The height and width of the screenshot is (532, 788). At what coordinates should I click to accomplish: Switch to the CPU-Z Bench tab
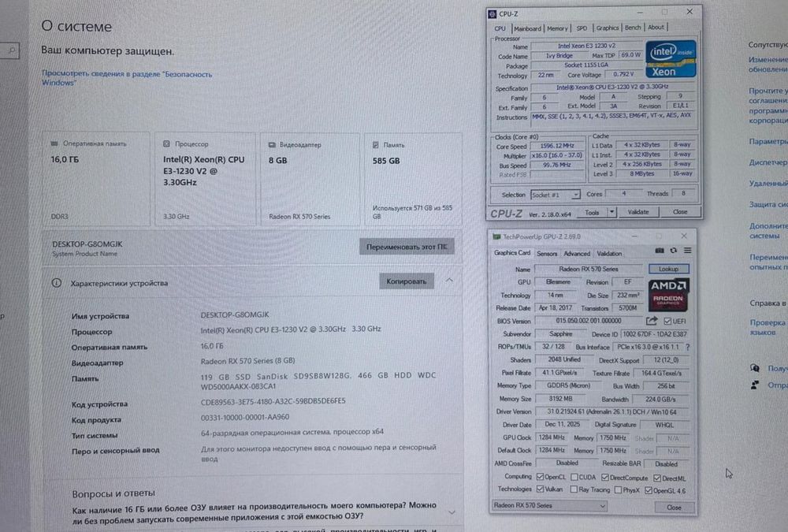(633, 27)
